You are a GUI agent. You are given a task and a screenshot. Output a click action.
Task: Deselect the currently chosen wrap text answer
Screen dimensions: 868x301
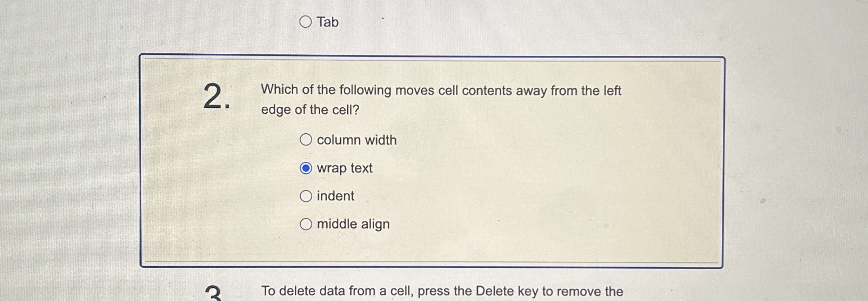pos(306,168)
